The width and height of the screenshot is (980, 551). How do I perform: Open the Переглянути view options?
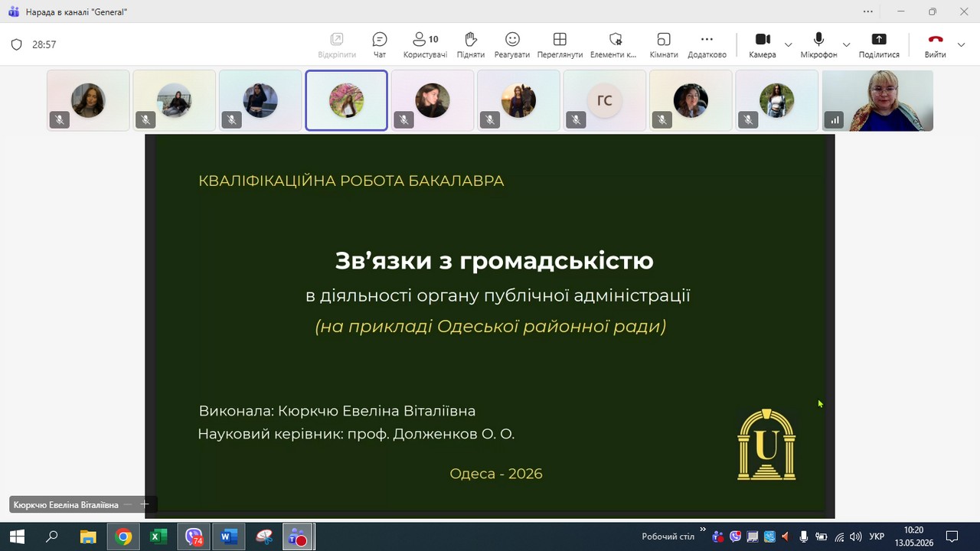(x=560, y=45)
